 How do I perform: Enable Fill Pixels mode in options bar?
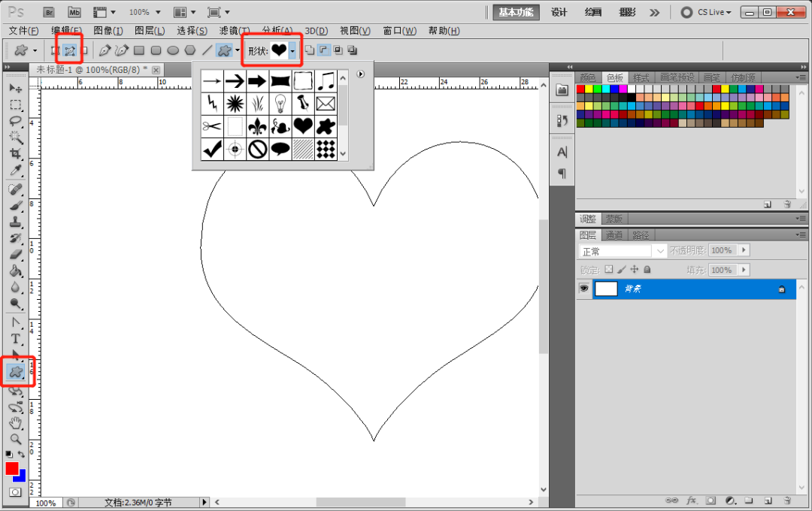(x=84, y=50)
